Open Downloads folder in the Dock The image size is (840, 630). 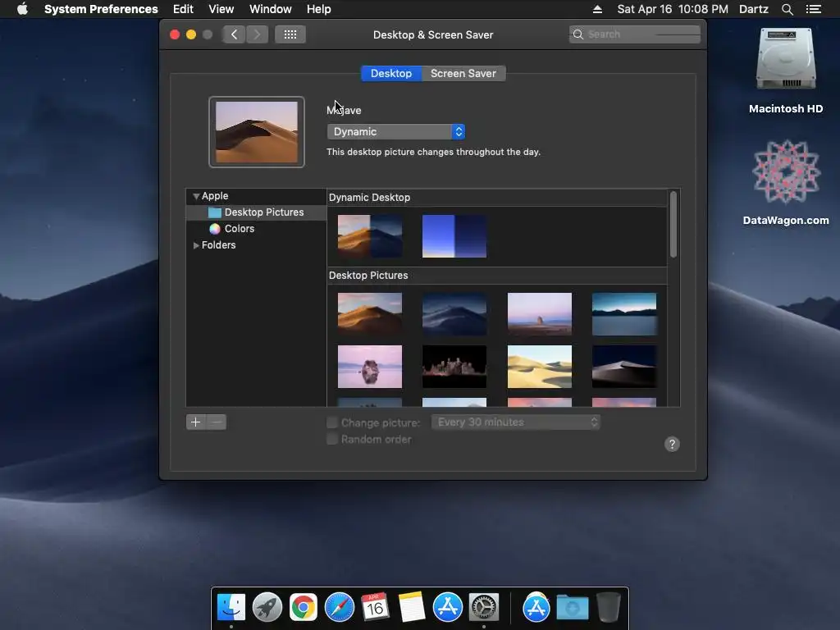pyautogui.click(x=572, y=607)
